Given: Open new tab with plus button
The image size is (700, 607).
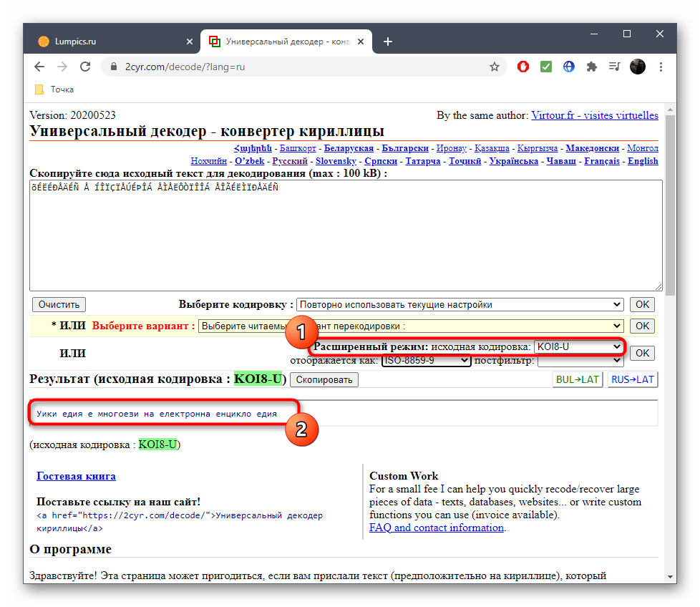Looking at the screenshot, I should click(388, 42).
